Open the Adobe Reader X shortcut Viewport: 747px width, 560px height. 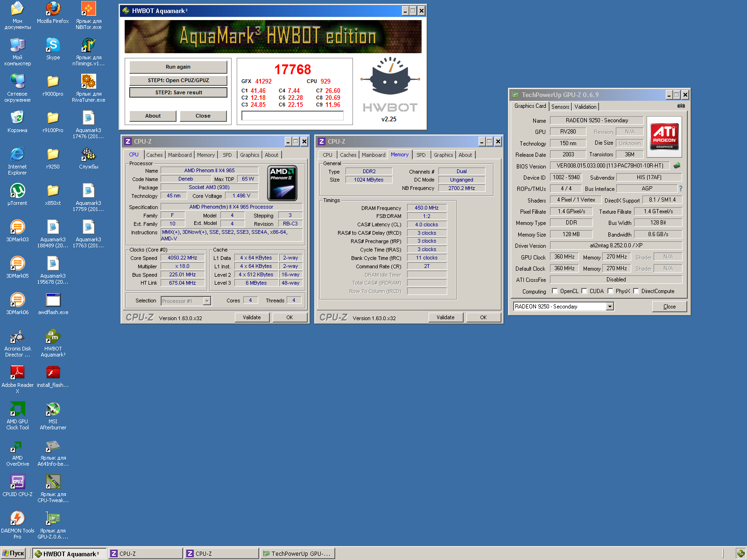(x=17, y=379)
